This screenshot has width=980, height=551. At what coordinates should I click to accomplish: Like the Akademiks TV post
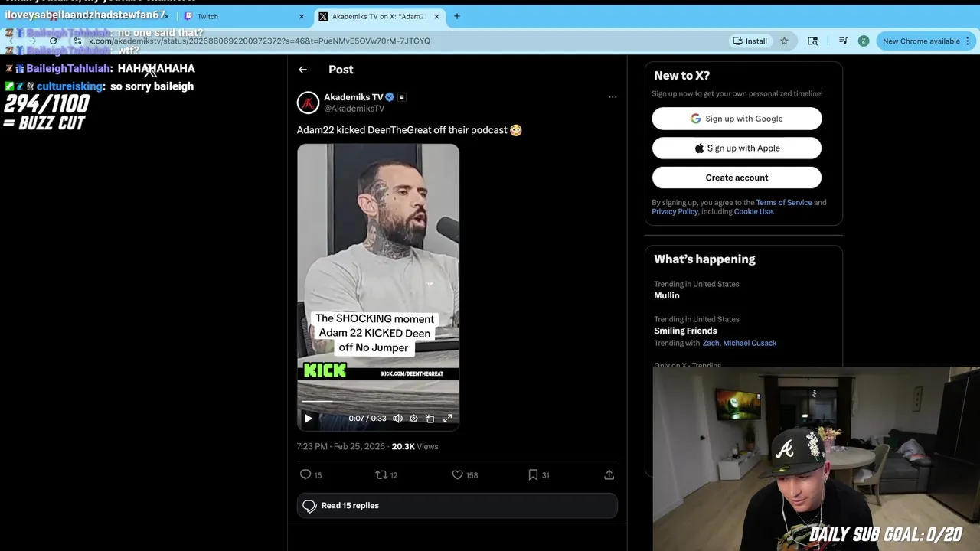pos(457,474)
